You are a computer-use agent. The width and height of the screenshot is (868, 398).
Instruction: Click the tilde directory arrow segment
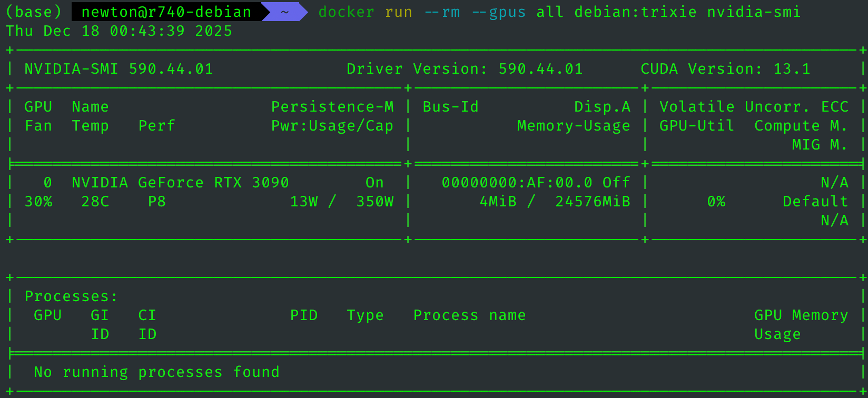tap(284, 12)
